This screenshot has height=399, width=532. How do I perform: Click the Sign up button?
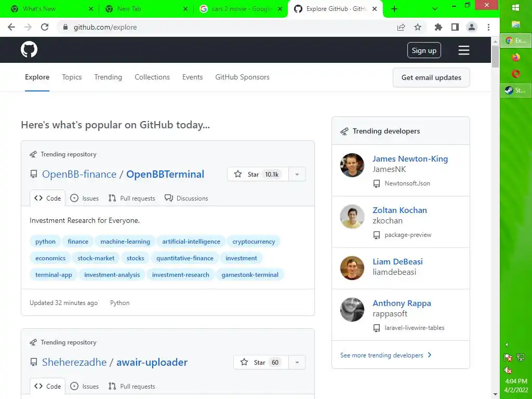tap(424, 50)
